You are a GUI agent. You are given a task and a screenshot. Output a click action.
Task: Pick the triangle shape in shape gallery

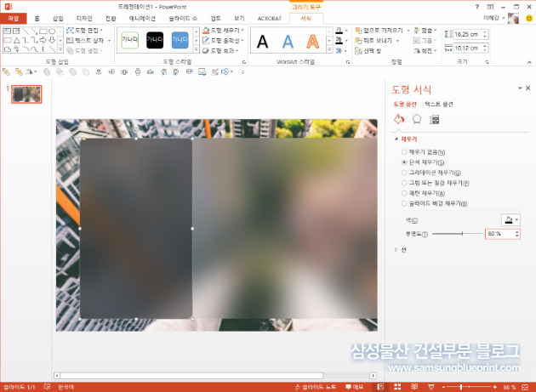tap(16, 40)
